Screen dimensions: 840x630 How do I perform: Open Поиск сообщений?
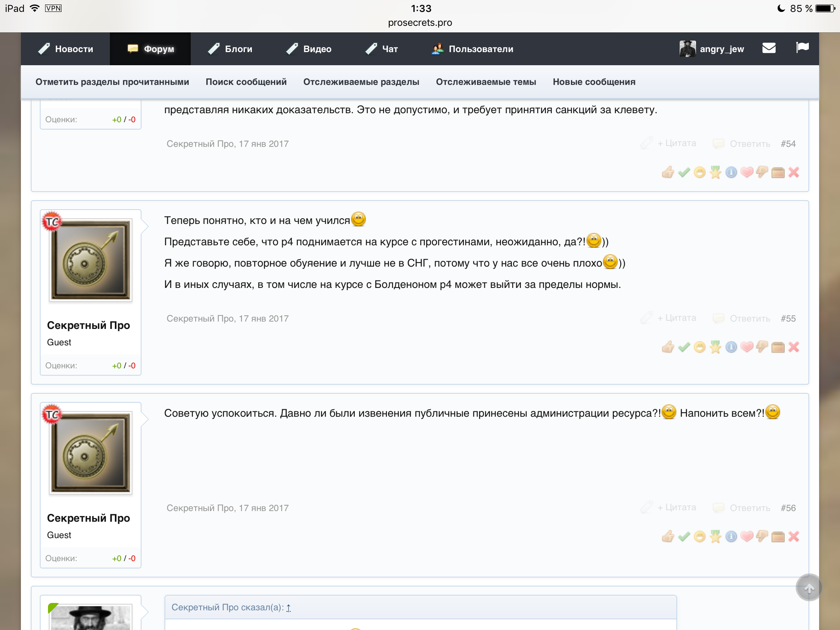pyautogui.click(x=246, y=82)
